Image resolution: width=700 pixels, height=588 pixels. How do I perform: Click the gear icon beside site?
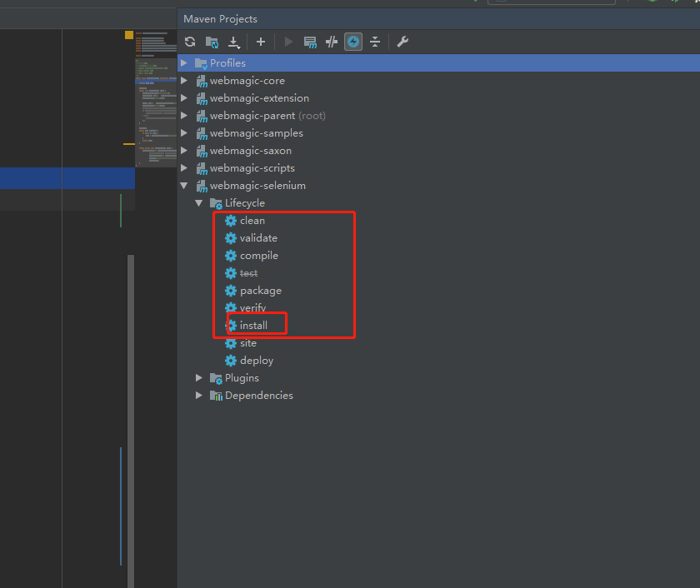[x=231, y=343]
